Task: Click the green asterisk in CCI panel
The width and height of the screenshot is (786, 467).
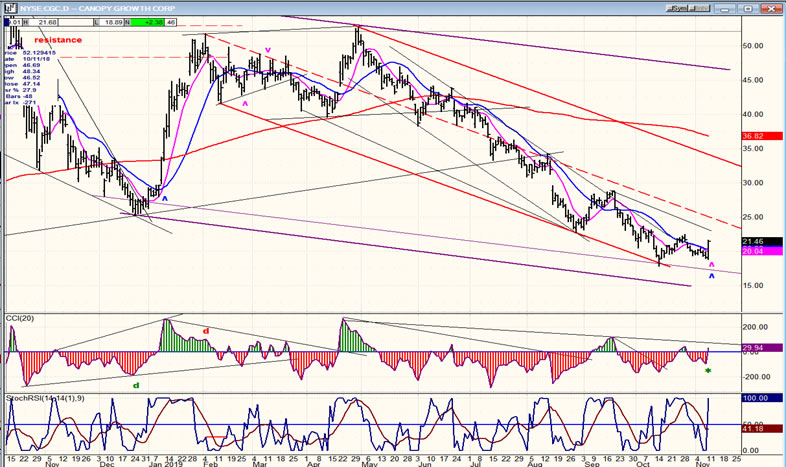Action: (x=708, y=372)
